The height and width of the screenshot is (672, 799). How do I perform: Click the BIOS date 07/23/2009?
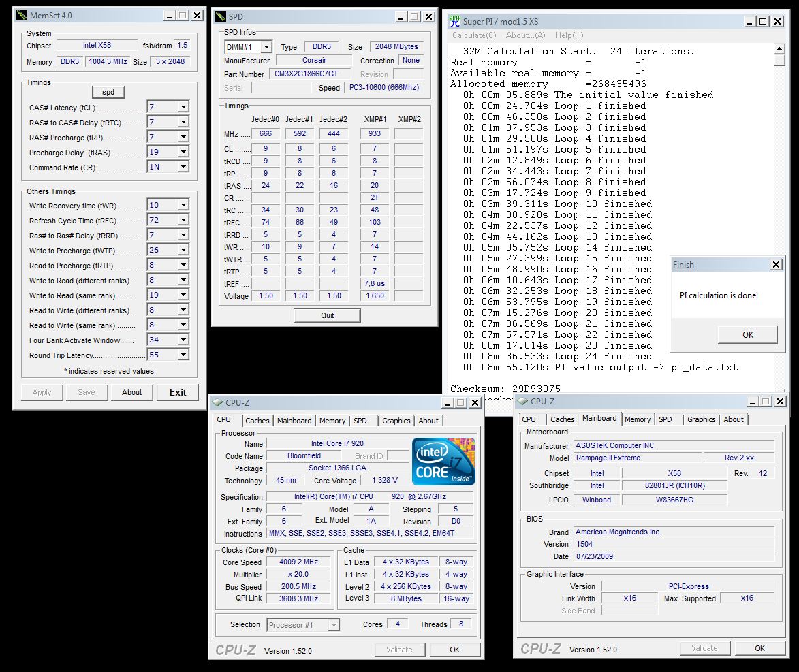[x=674, y=556]
